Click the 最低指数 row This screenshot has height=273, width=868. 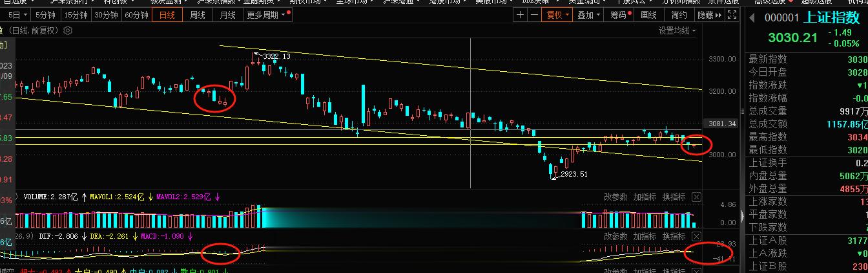click(807, 149)
